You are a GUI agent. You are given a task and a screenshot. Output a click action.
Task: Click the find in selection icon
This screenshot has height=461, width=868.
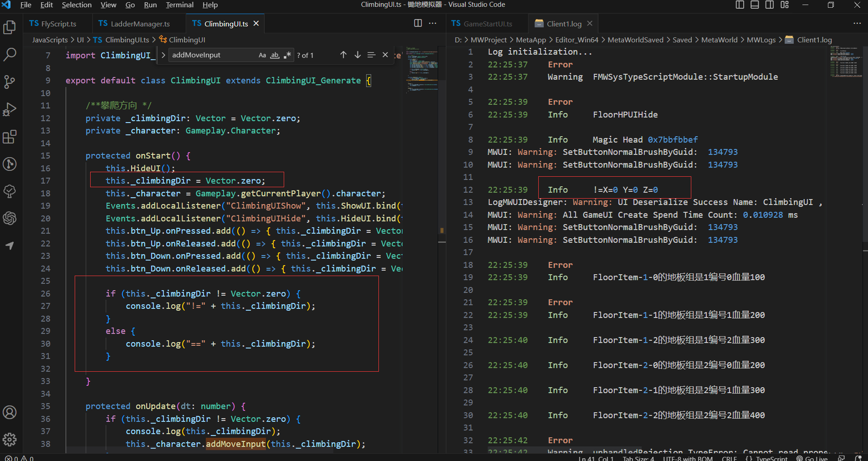tap(372, 55)
